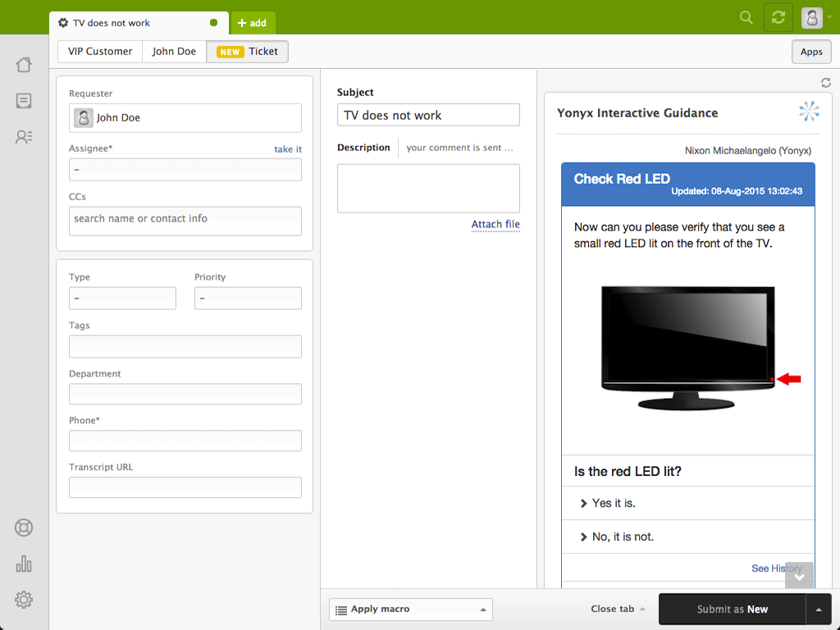840x630 pixels.
Task: Click the help lifebuoy icon in sidebar
Action: coord(24,527)
